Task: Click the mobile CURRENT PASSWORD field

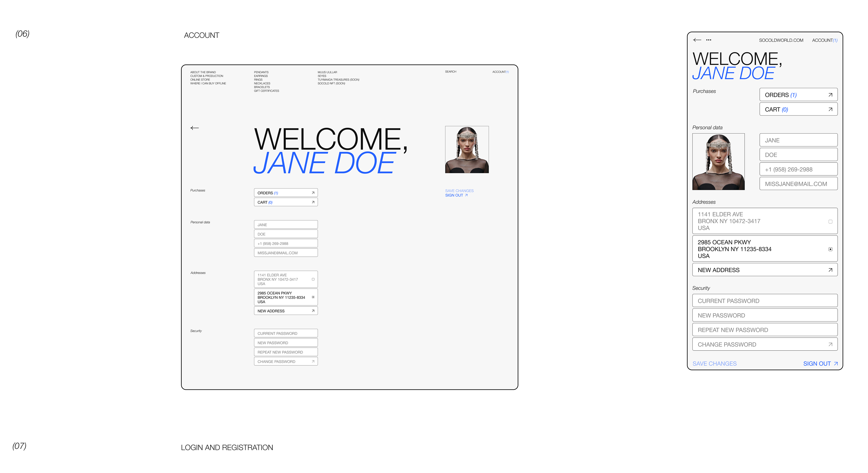Action: click(764, 301)
